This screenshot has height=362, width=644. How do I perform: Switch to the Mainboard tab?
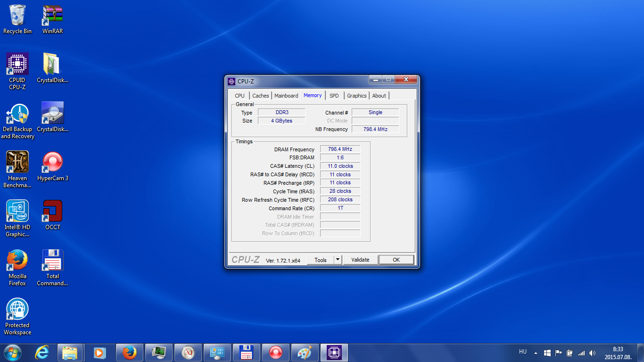[x=286, y=96]
